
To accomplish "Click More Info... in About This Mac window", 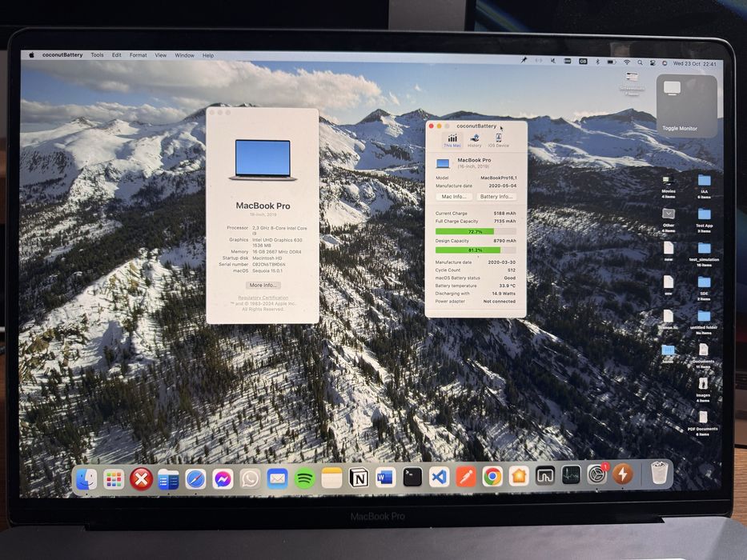I will 263,286.
